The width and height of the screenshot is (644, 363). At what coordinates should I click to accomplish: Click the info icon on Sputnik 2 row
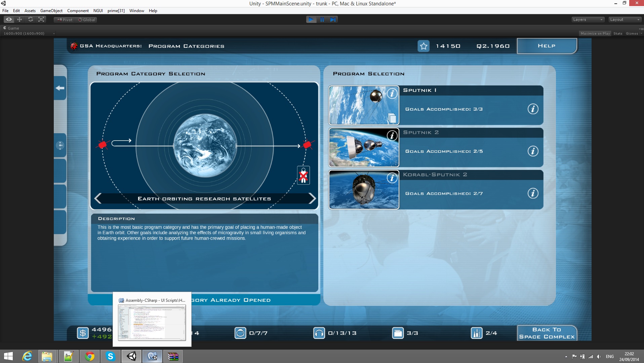[x=533, y=151]
